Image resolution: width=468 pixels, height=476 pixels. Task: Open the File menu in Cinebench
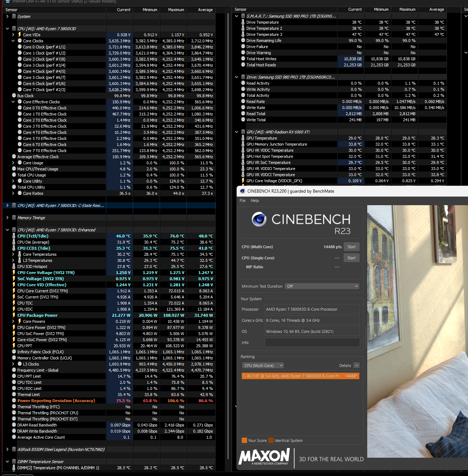pyautogui.click(x=242, y=201)
